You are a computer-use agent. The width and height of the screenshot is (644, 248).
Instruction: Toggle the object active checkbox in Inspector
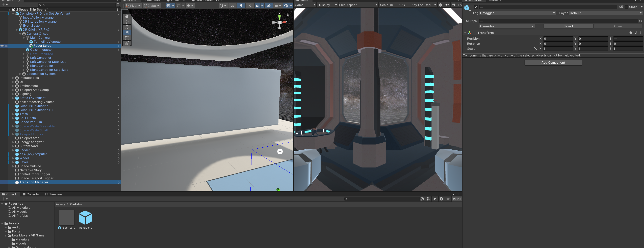point(476,7)
